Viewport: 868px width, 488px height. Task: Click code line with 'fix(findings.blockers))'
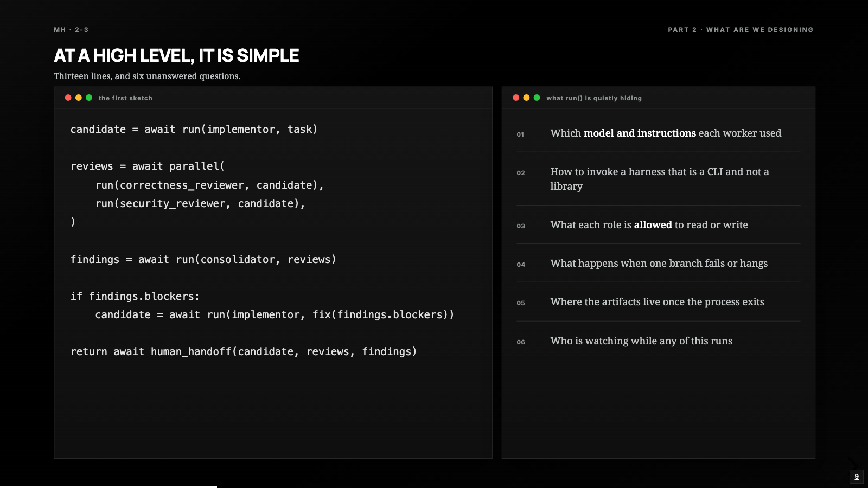pos(275,314)
